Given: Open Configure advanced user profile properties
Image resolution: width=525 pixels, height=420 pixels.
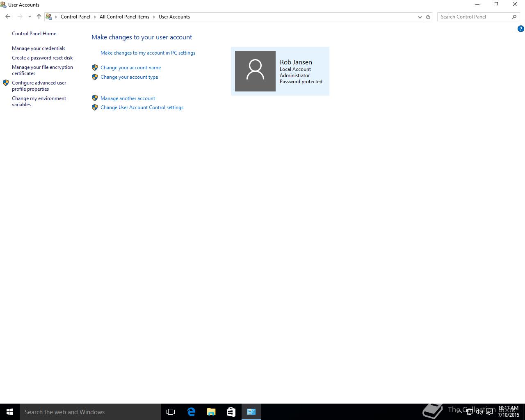Looking at the screenshot, I should point(39,86).
